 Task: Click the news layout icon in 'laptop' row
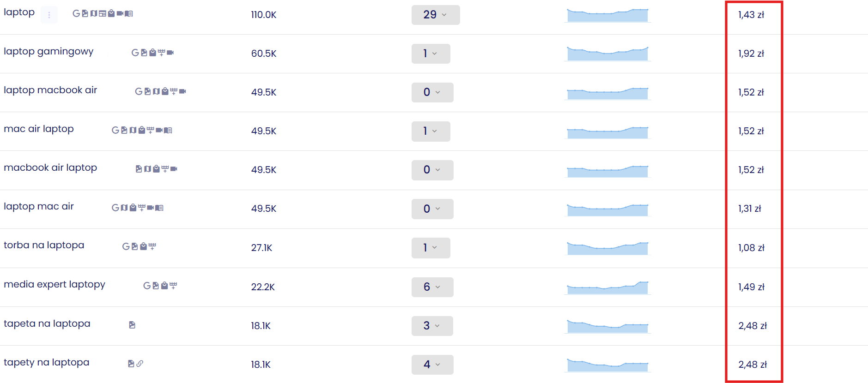(103, 13)
